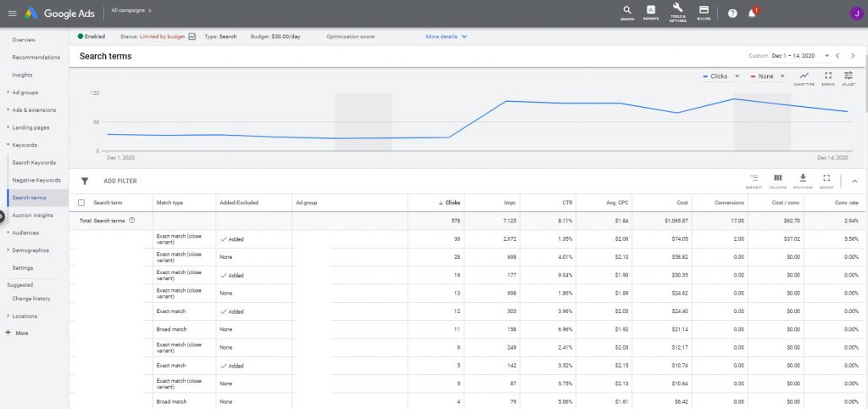Open the None metric dropdown

pyautogui.click(x=767, y=76)
